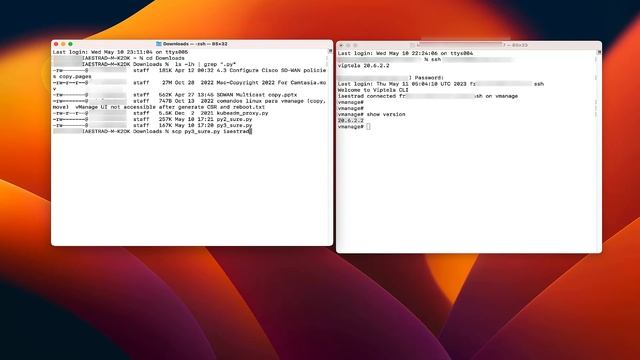Click the highlighted 20.6.2.2 version output
The image size is (640, 360).
point(351,121)
